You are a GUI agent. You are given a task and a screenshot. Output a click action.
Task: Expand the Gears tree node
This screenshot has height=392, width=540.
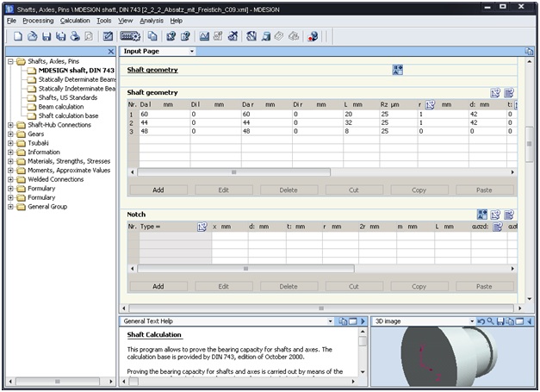(10, 134)
